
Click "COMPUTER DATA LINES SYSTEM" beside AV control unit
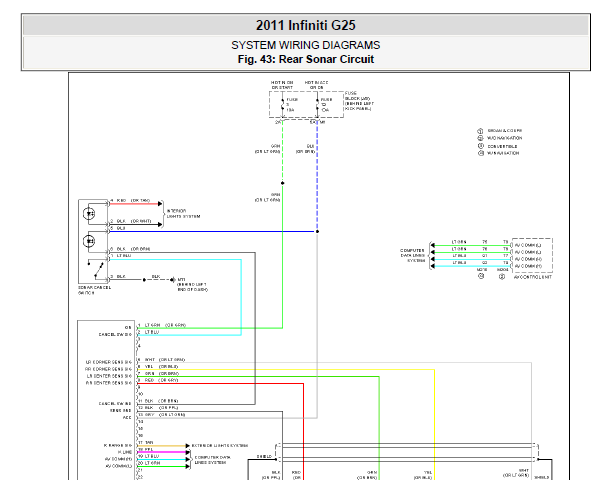(413, 255)
